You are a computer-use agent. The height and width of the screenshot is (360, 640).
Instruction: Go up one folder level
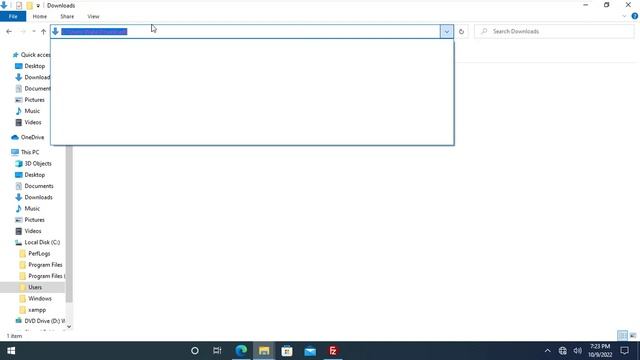point(43,31)
